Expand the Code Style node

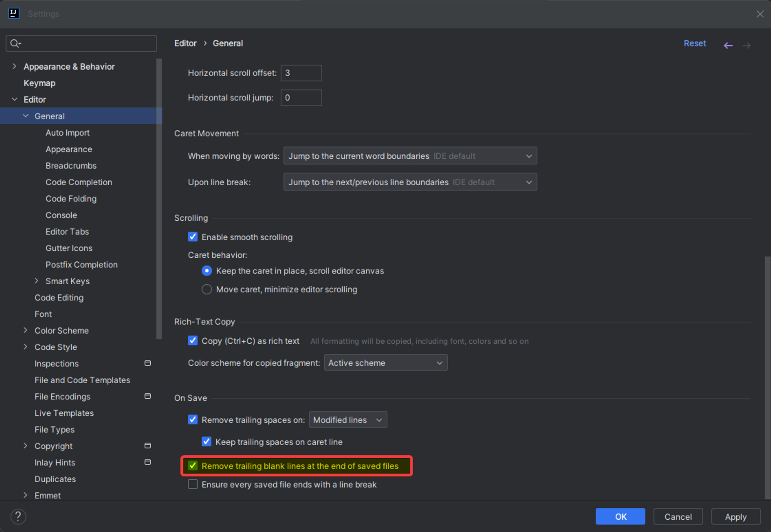coord(25,347)
